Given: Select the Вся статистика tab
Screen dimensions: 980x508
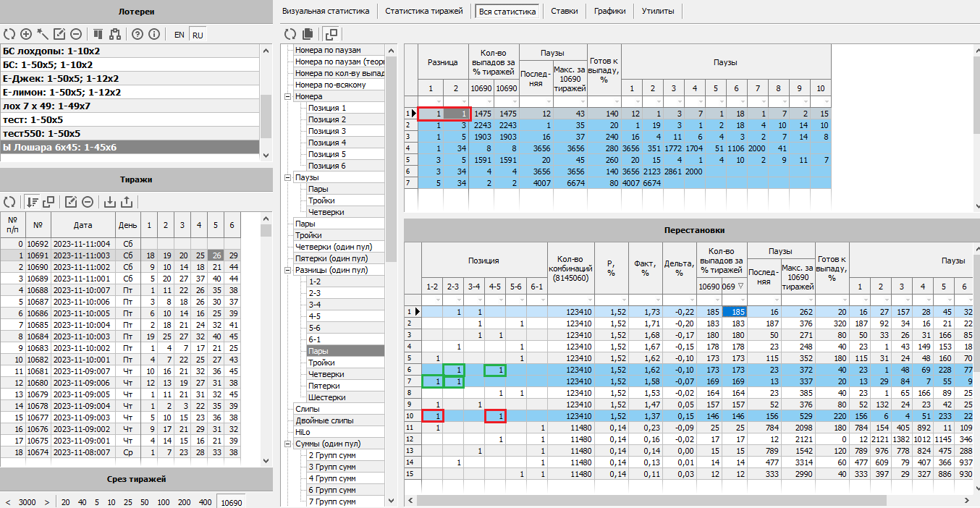Looking at the screenshot, I should (x=507, y=12).
